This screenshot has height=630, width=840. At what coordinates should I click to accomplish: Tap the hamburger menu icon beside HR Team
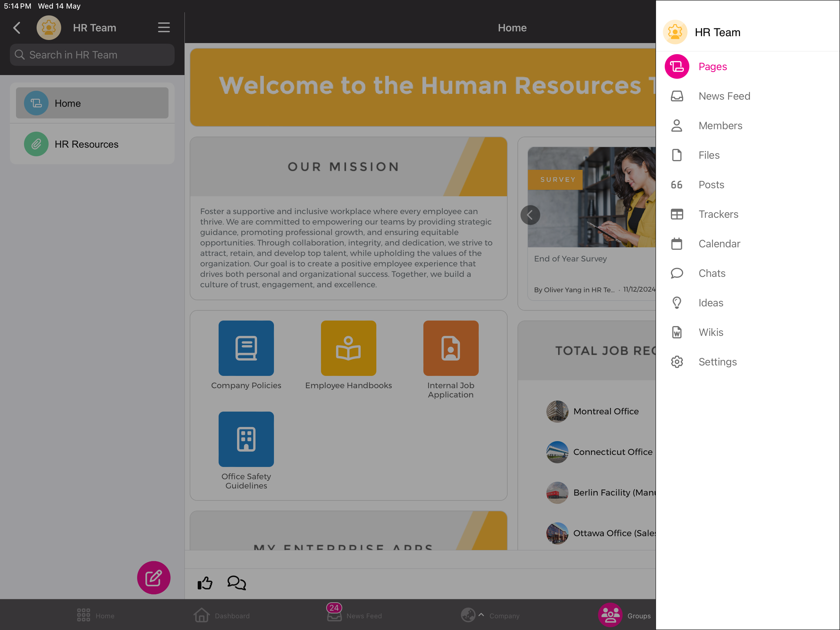(x=164, y=28)
